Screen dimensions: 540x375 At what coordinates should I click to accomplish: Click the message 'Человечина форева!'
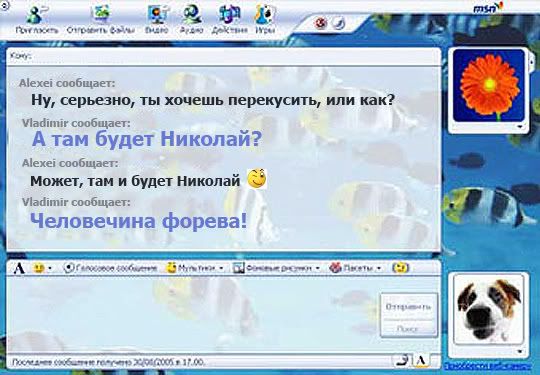(x=138, y=221)
